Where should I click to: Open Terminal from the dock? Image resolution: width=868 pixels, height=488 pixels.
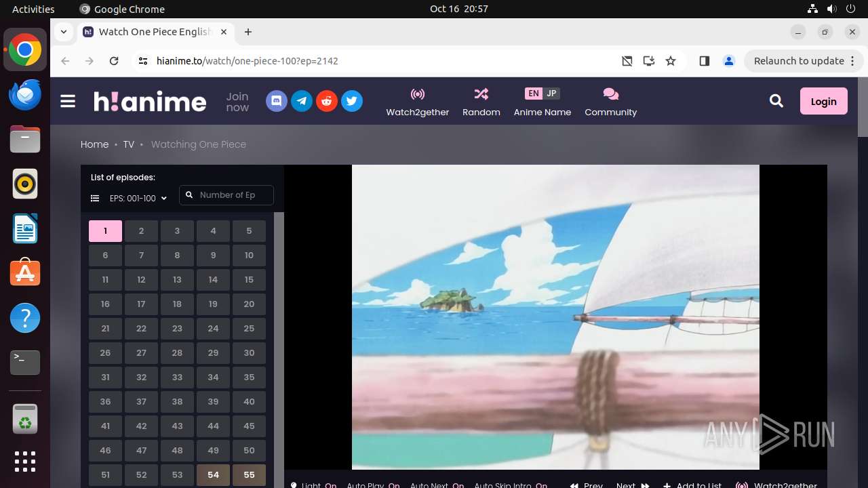pos(25,363)
